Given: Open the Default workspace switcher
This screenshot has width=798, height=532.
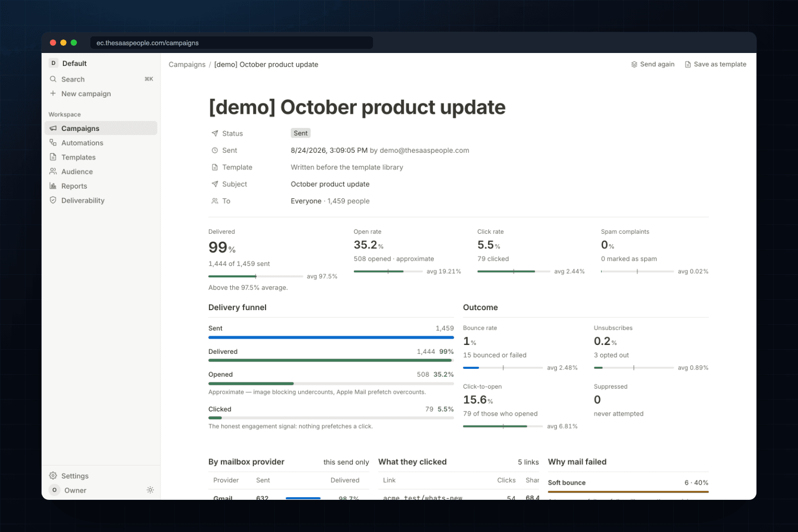Looking at the screenshot, I should pyautogui.click(x=101, y=63).
